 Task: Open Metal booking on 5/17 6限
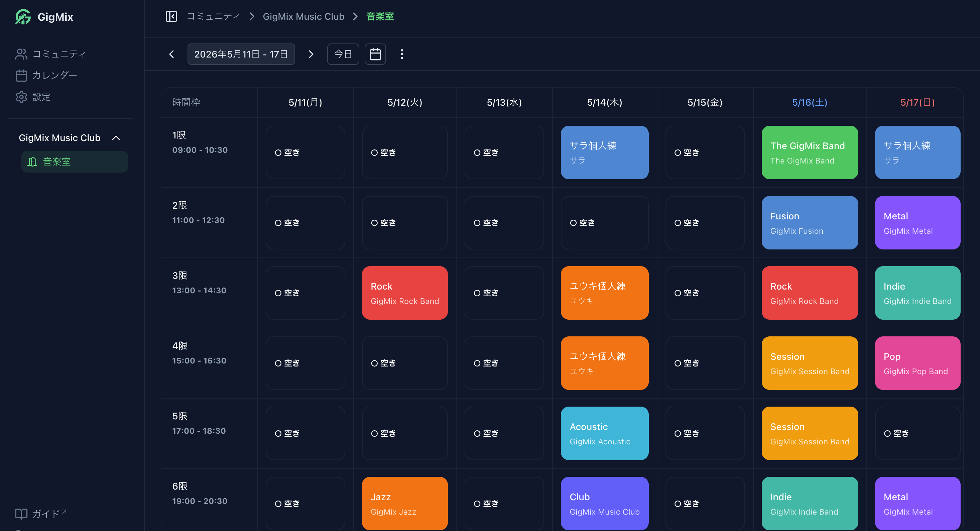coord(917,504)
